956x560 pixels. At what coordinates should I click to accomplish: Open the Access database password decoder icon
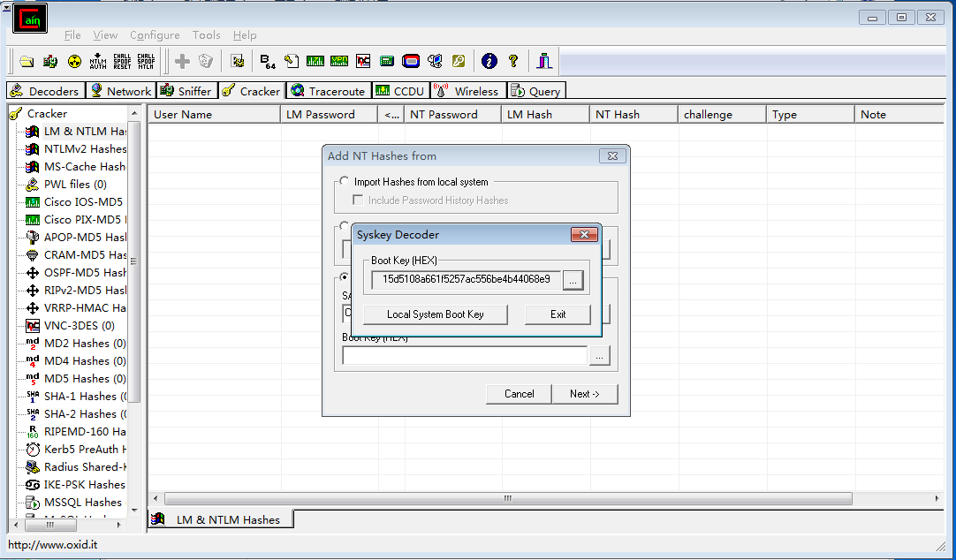pos(292,61)
